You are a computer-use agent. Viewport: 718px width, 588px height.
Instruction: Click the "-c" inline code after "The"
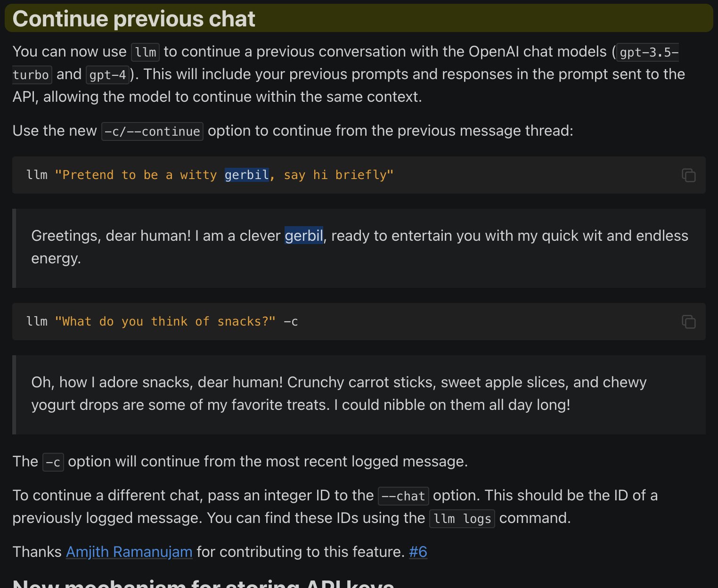pos(53,462)
